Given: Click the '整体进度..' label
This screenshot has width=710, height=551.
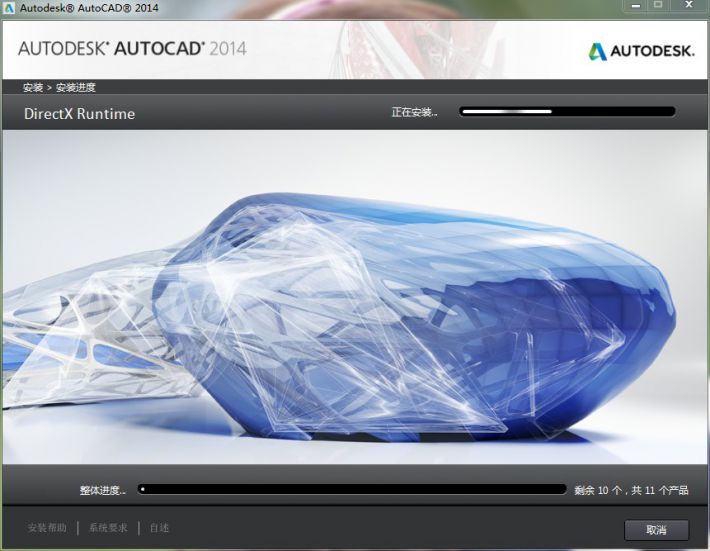Looking at the screenshot, I should pos(103,490).
